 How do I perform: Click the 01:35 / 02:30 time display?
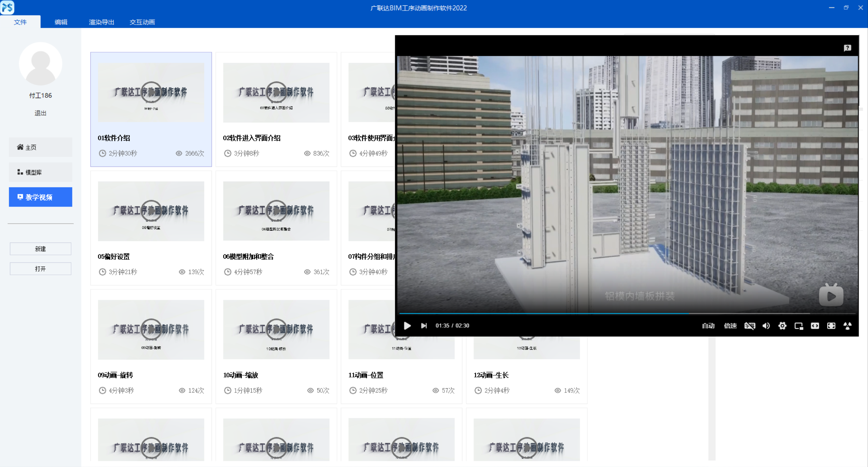pyautogui.click(x=452, y=326)
